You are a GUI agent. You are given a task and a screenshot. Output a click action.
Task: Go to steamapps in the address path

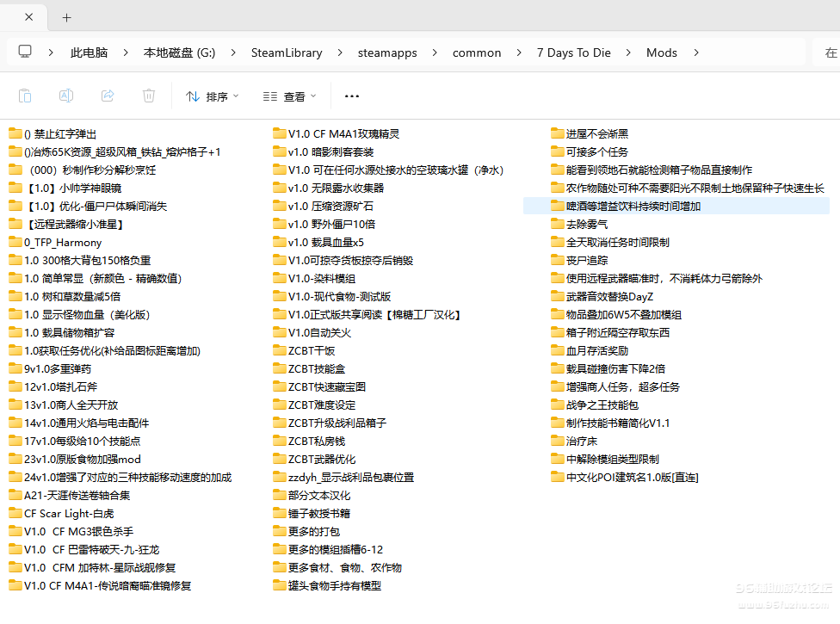(387, 53)
